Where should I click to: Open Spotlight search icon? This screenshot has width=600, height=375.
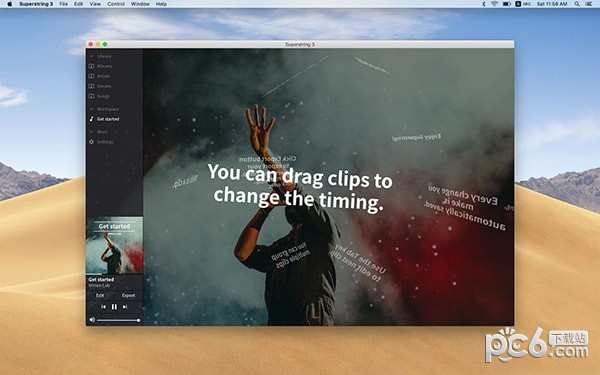[577, 4]
